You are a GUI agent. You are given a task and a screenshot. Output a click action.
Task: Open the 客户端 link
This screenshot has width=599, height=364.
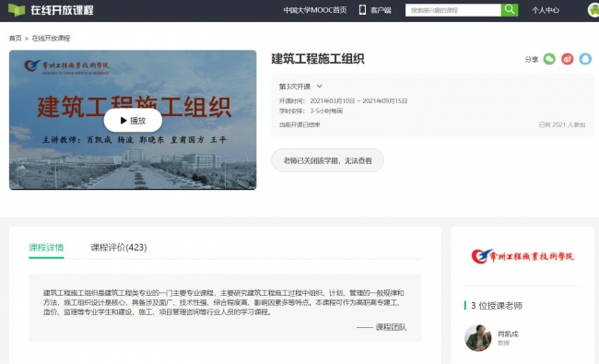click(x=381, y=10)
